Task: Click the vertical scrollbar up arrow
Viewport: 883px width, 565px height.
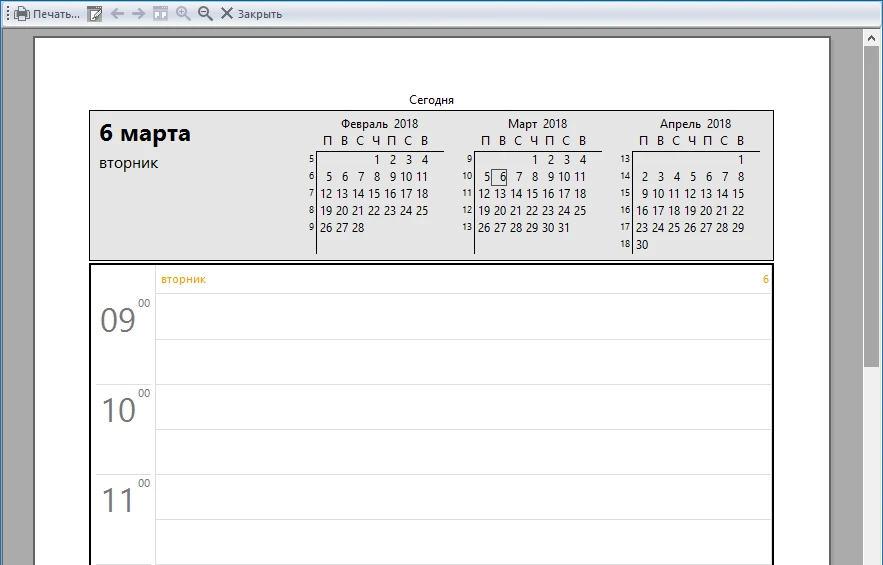Action: pos(871,37)
